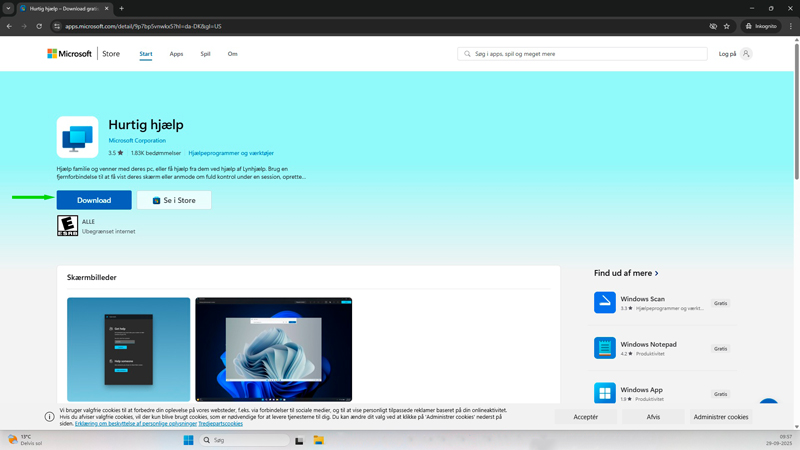
Task: Click the page vertical scrollbar
Action: [x=796, y=112]
